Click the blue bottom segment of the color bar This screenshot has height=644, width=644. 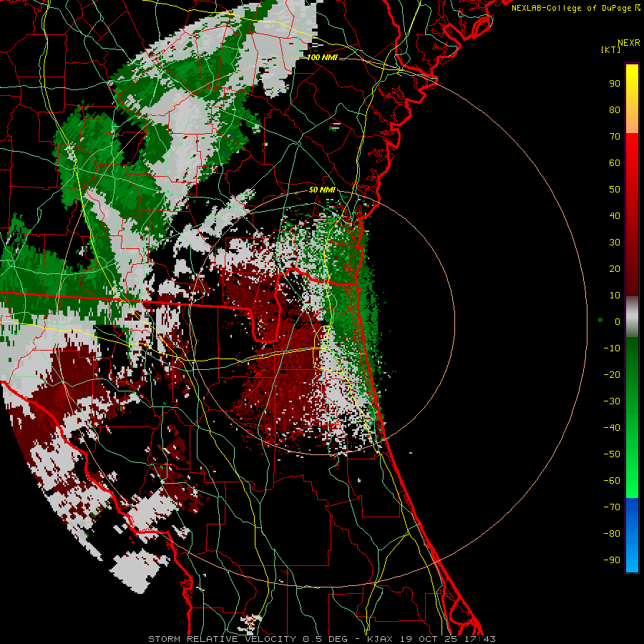632,535
